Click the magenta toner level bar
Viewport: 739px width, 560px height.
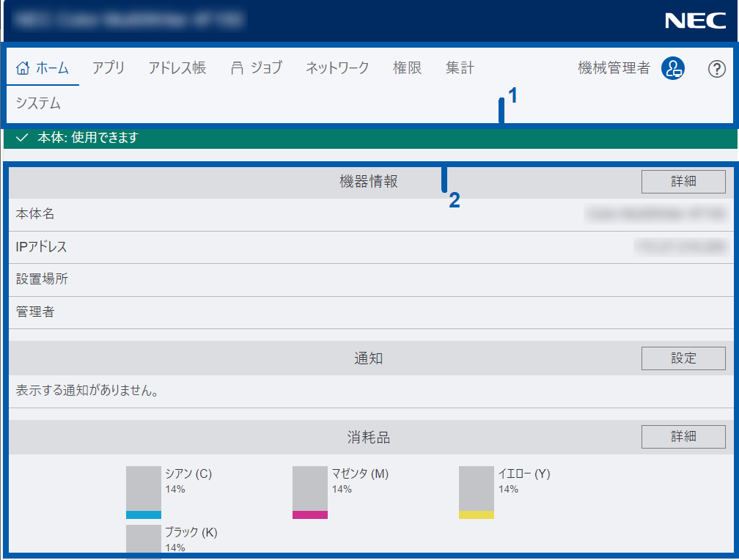click(x=309, y=493)
